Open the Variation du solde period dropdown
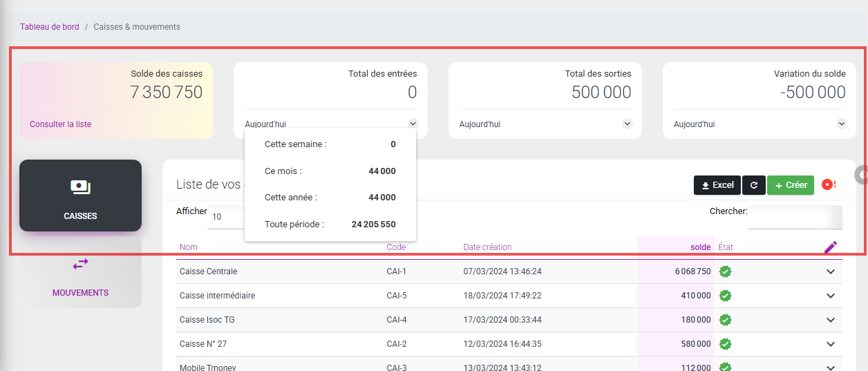Viewport: 868px width, 371px height. coord(841,124)
